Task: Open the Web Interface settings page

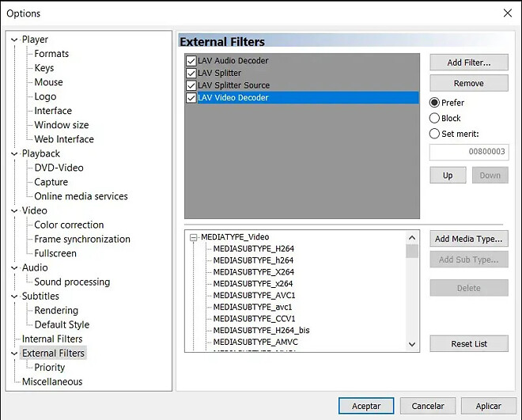Action: click(64, 139)
